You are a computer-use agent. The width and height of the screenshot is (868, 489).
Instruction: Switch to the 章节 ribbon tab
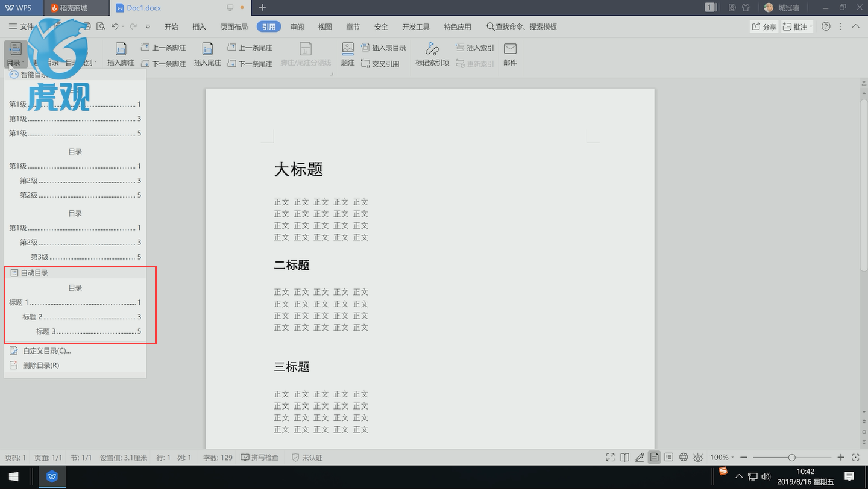353,26
